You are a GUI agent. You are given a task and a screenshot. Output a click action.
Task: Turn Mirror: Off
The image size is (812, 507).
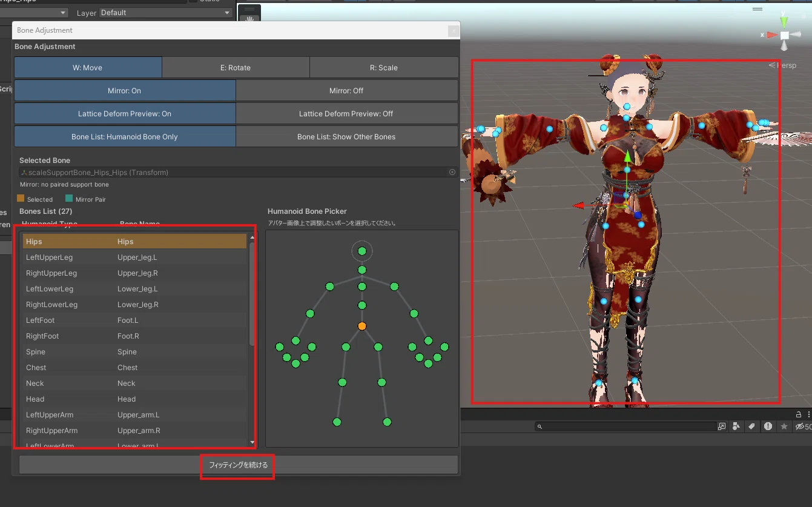click(x=347, y=90)
